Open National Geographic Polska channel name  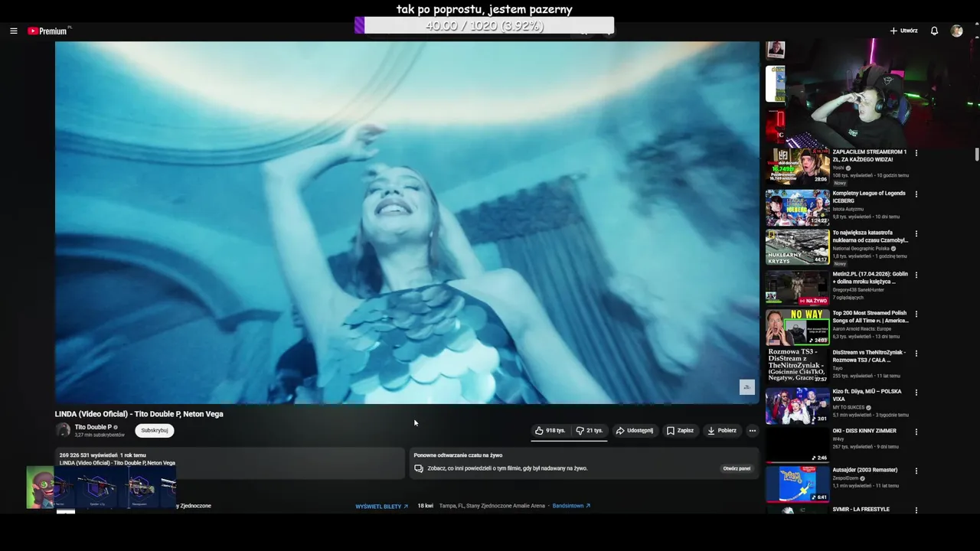(x=861, y=248)
